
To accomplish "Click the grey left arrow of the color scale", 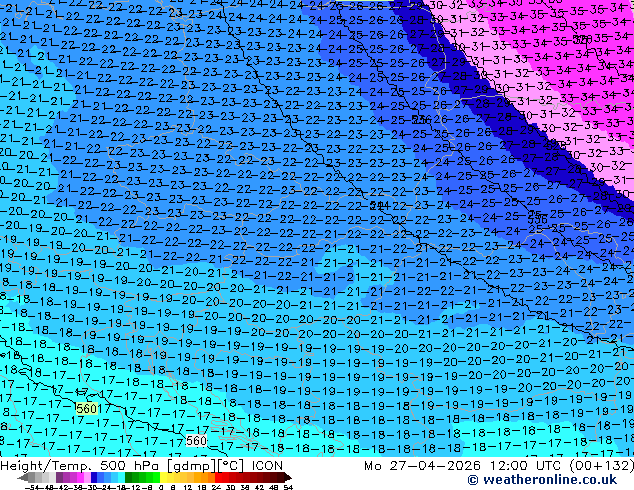I will pyautogui.click(x=23, y=477).
